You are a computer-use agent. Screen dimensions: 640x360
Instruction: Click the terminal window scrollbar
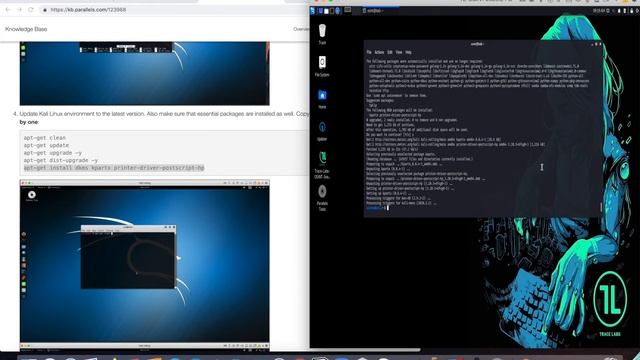(600, 207)
